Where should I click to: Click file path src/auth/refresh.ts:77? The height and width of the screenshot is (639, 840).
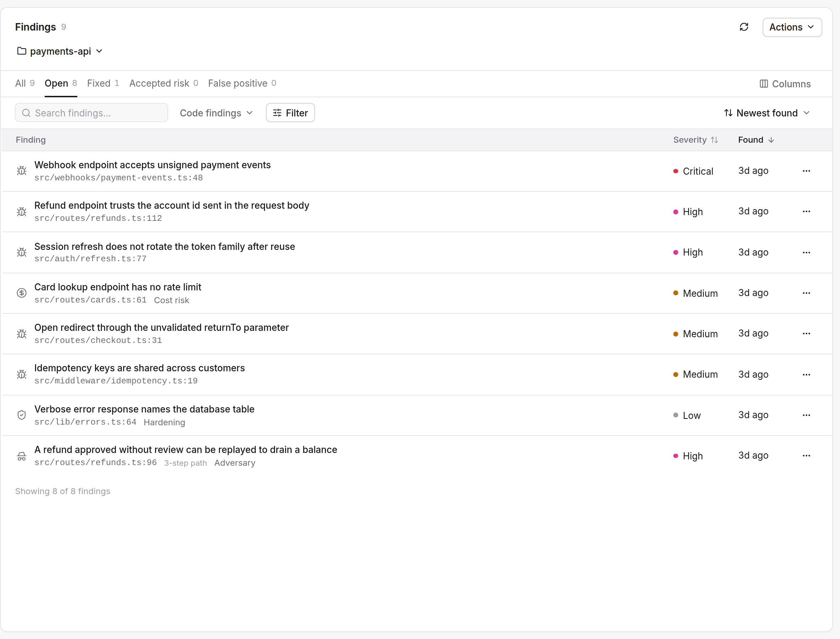tap(90, 259)
